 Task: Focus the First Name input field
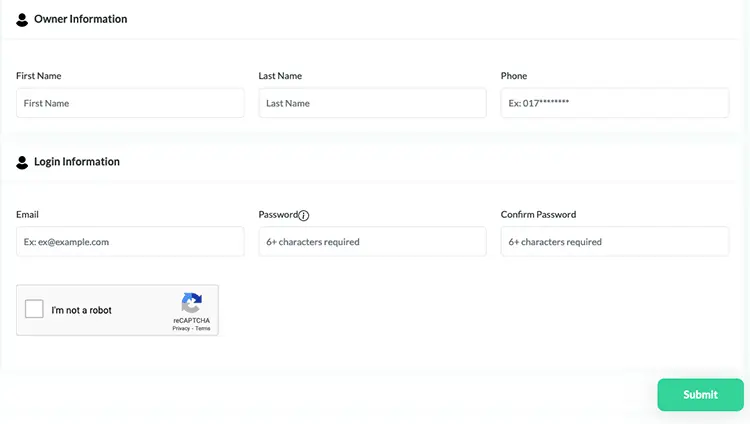coord(130,103)
